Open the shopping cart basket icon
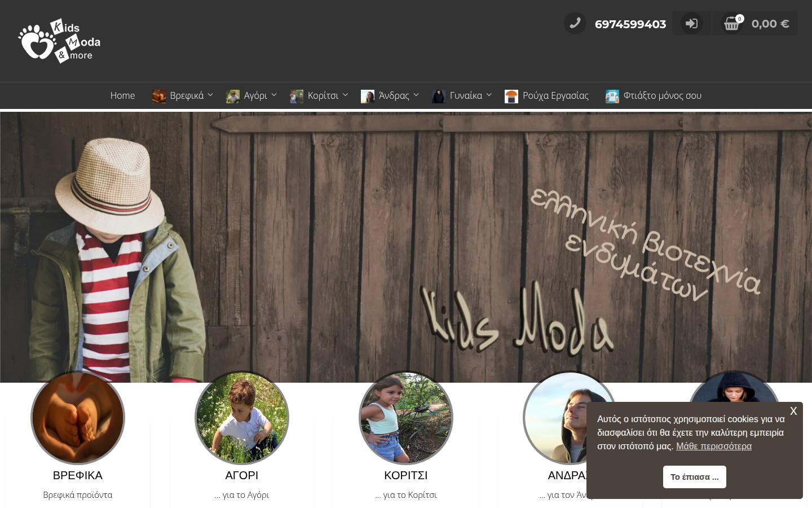Screen dimensions: 812x508 tap(731, 24)
